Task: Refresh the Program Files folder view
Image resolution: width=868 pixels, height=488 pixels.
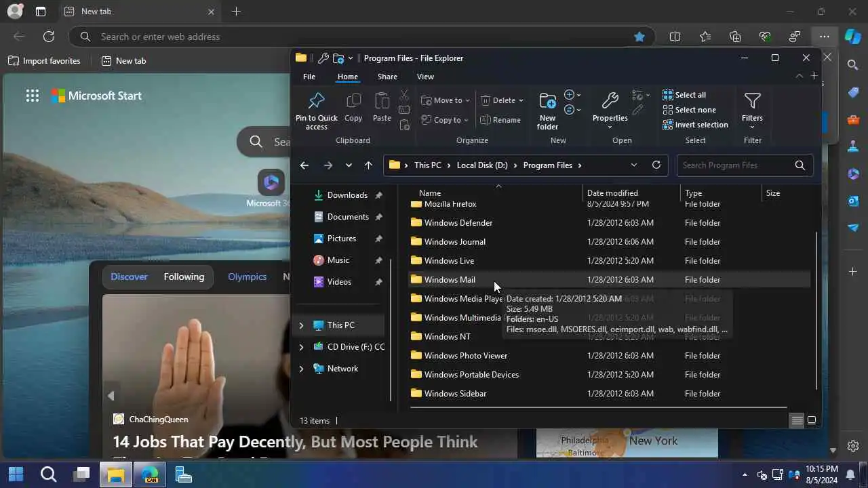Action: pyautogui.click(x=656, y=165)
